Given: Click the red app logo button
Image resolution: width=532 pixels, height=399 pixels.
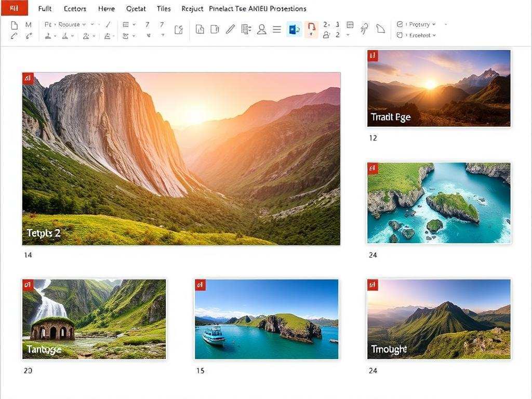Looking at the screenshot, I should coord(14,8).
